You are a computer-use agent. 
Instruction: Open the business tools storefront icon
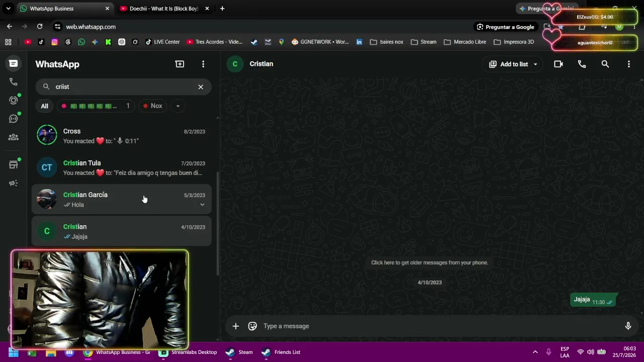pos(14,164)
